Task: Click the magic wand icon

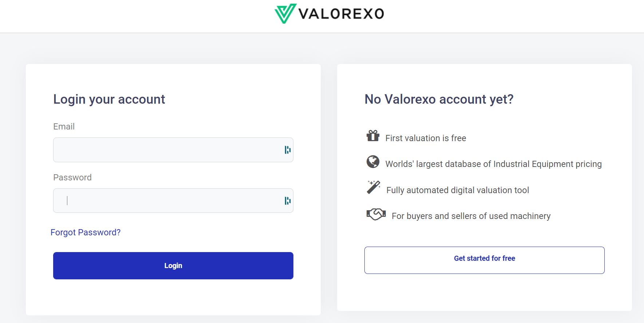Action: coord(374,187)
